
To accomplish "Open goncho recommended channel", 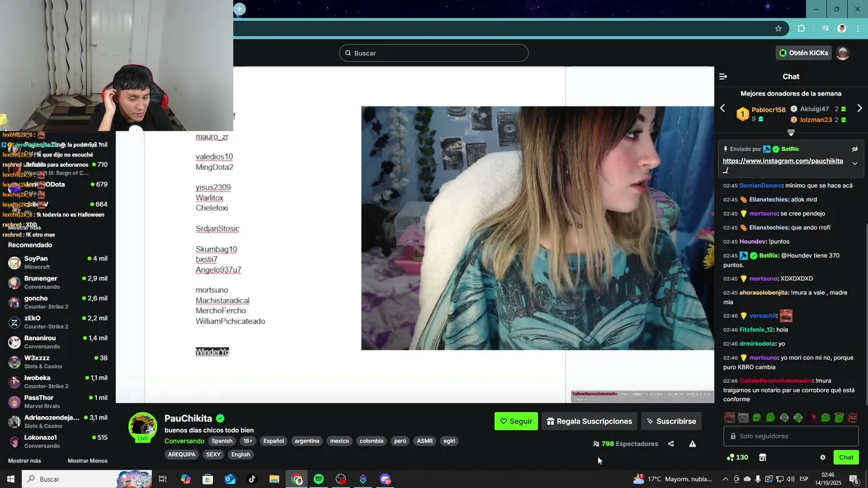I will pyautogui.click(x=58, y=302).
